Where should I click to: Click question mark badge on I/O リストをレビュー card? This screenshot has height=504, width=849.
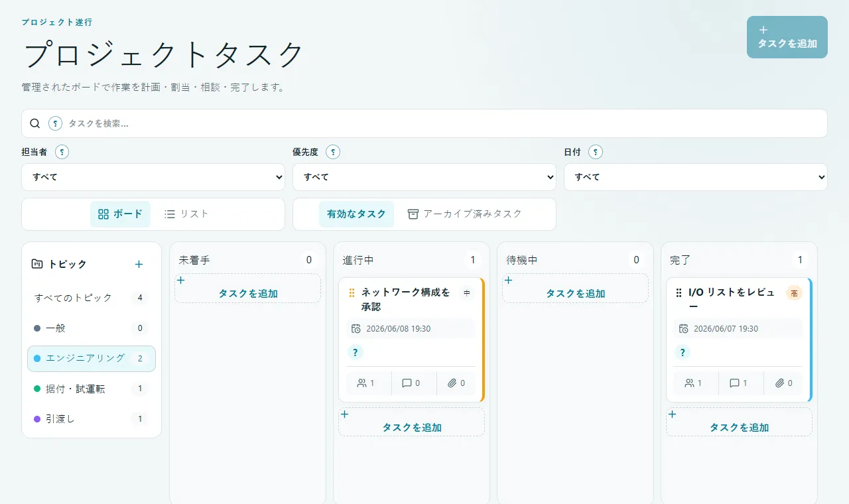tap(682, 352)
